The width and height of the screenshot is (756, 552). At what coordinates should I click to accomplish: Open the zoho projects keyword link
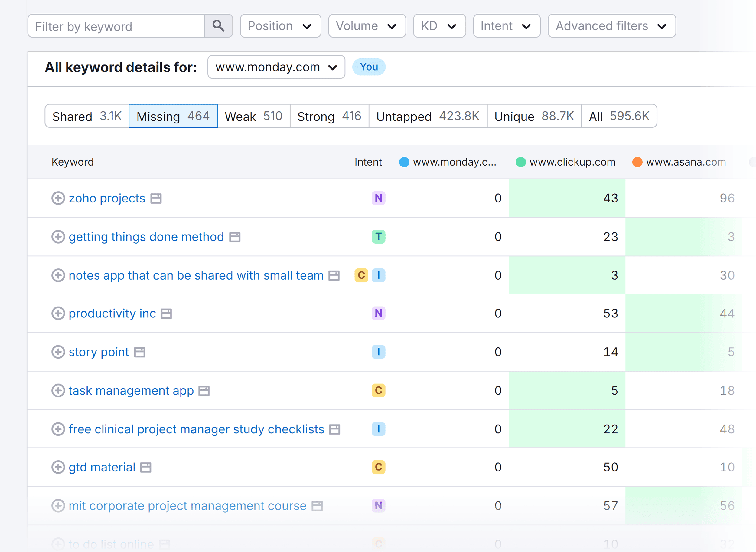click(x=107, y=199)
